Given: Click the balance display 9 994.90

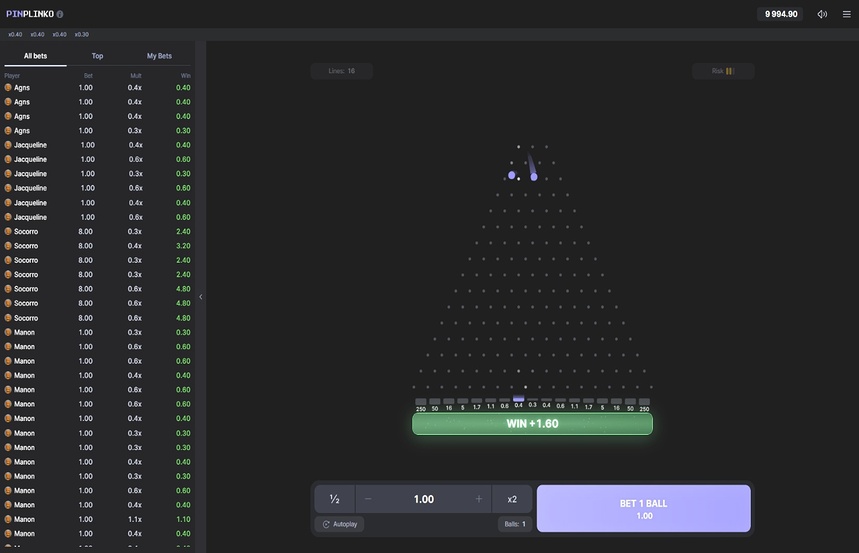Looking at the screenshot, I should pyautogui.click(x=781, y=14).
